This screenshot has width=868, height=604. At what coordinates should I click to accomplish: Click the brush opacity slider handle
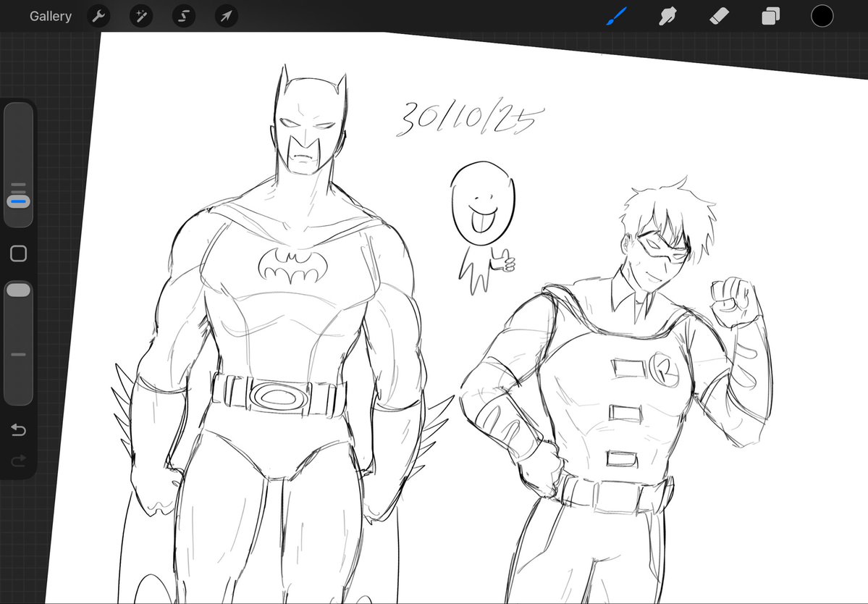click(x=18, y=290)
